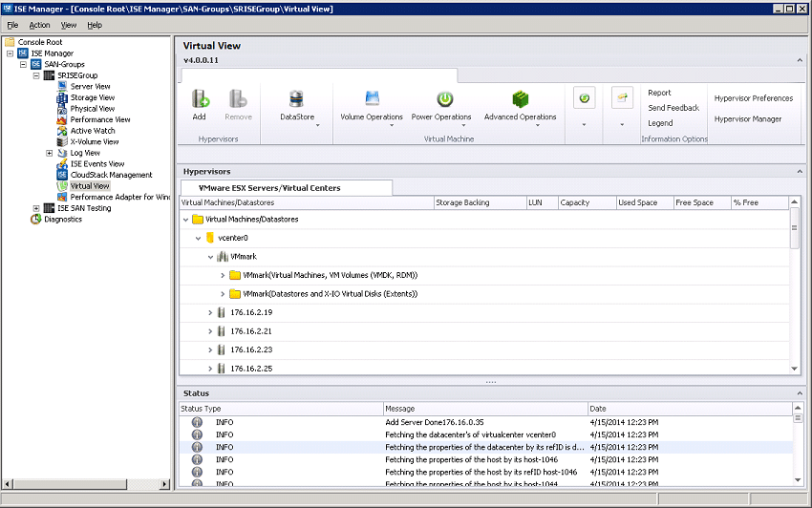Select Diagnostics icon in tree
Screen dimensions: 812x508
point(35,219)
